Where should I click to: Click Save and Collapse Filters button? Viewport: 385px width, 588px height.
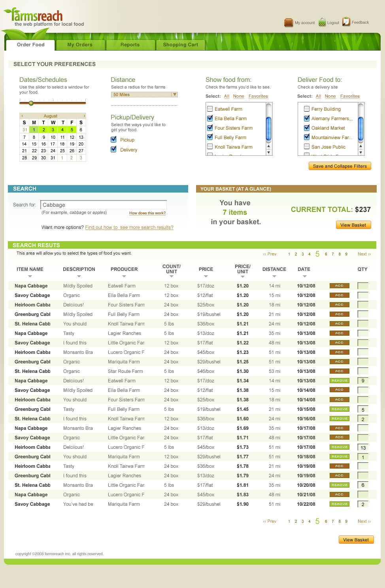pyautogui.click(x=340, y=166)
